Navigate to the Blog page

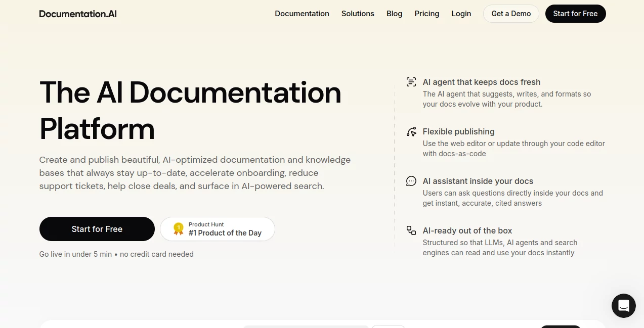click(x=394, y=14)
